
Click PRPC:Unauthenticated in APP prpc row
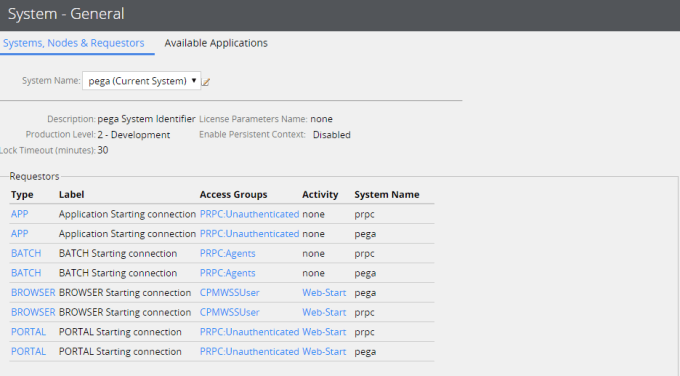[249, 214]
